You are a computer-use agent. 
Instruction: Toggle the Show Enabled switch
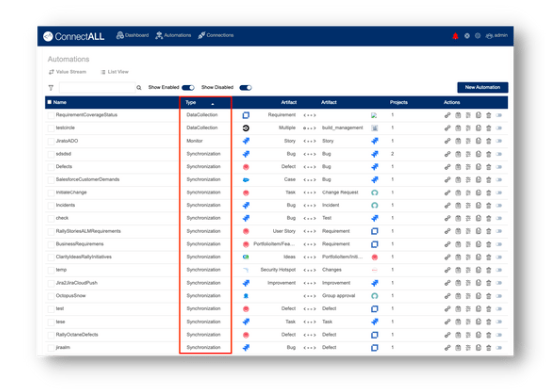(188, 88)
